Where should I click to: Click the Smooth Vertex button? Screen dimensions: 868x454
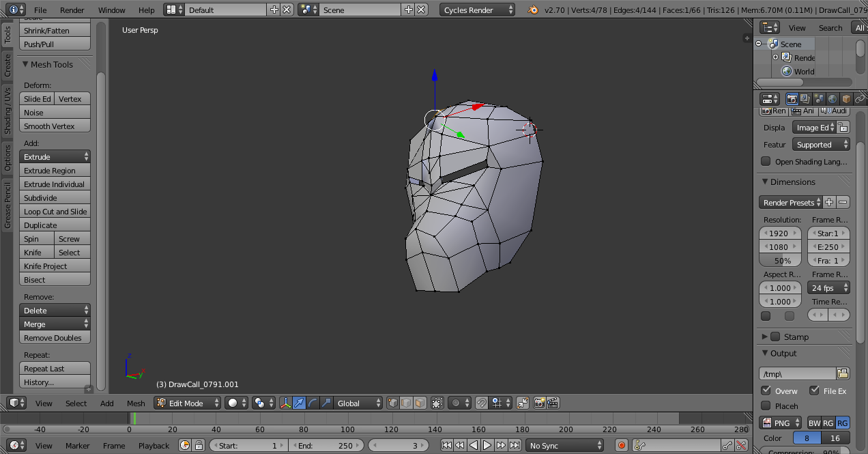click(x=55, y=126)
